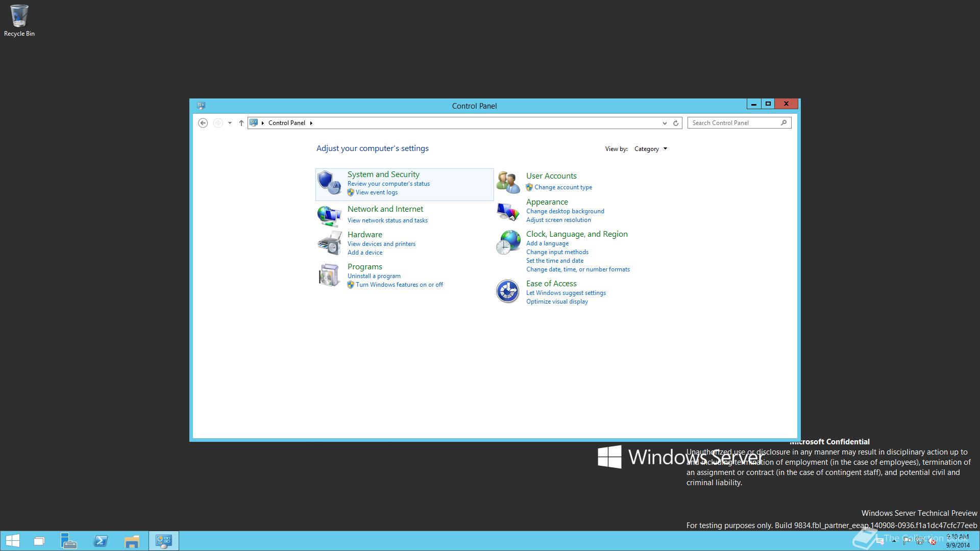The image size is (980, 551).
Task: Open the Clock, Language, and Region icon
Action: tap(508, 242)
